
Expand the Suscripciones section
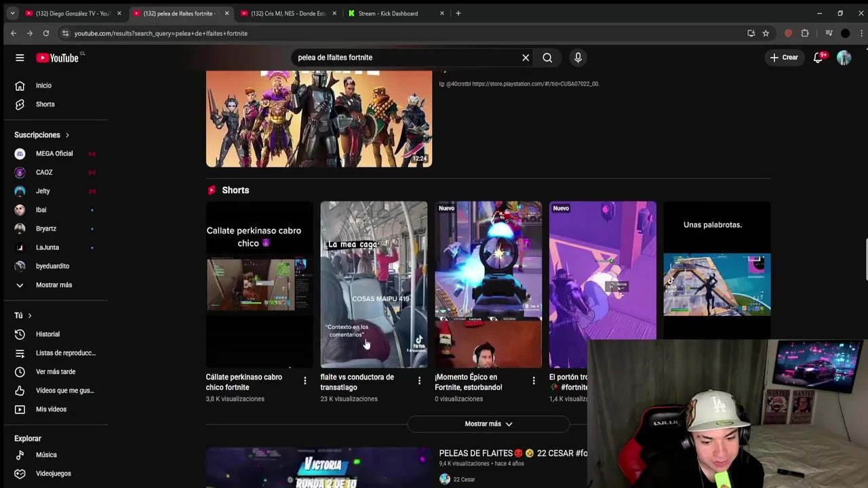[42, 135]
